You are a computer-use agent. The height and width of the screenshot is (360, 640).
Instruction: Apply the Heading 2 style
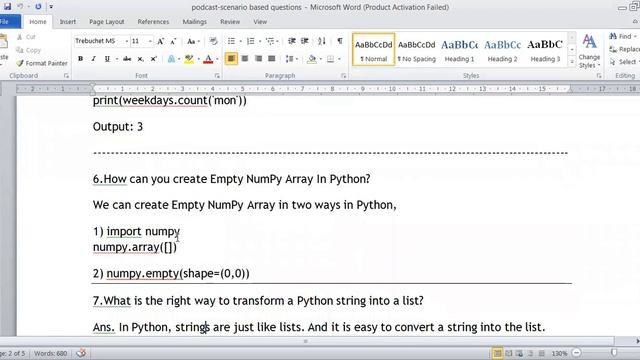pyautogui.click(x=502, y=50)
